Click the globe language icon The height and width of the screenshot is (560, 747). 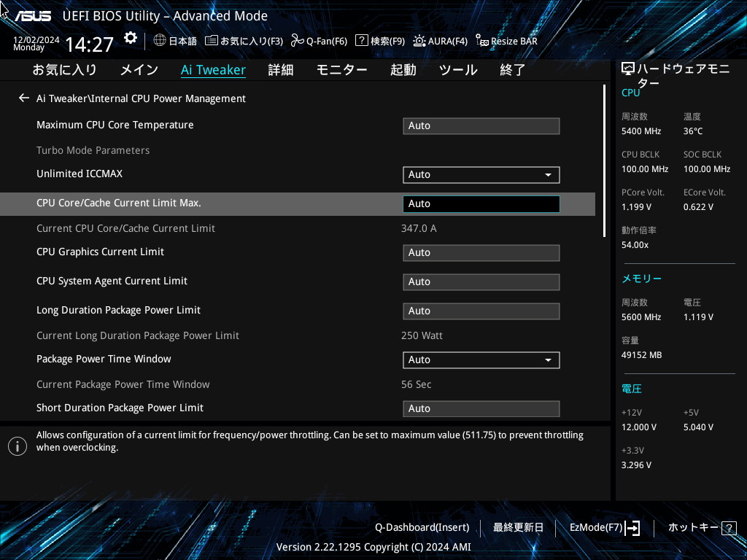[x=160, y=41]
